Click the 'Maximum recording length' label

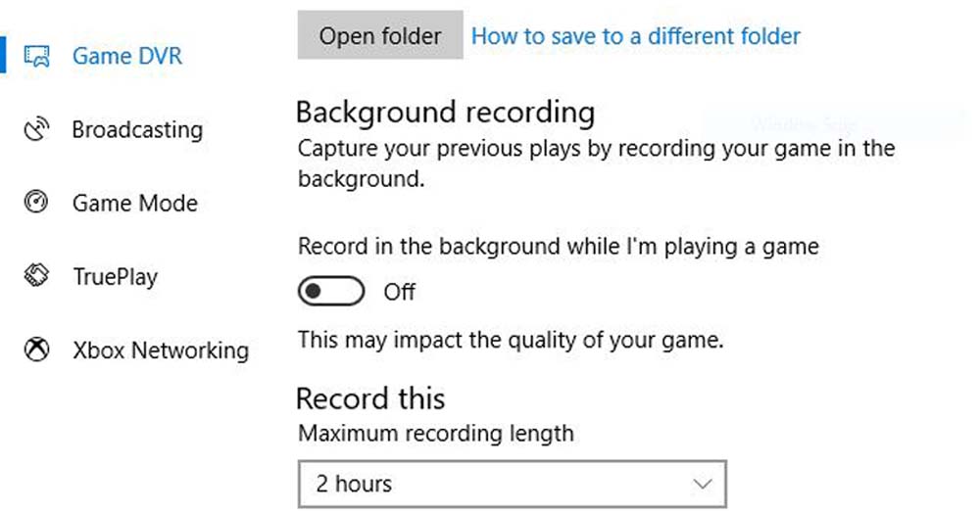[436, 434]
